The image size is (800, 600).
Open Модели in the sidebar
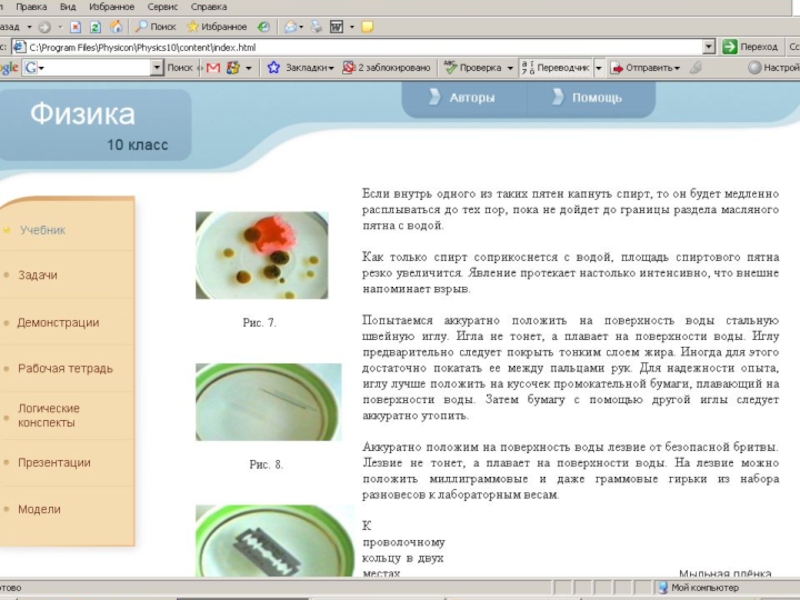coord(39,509)
